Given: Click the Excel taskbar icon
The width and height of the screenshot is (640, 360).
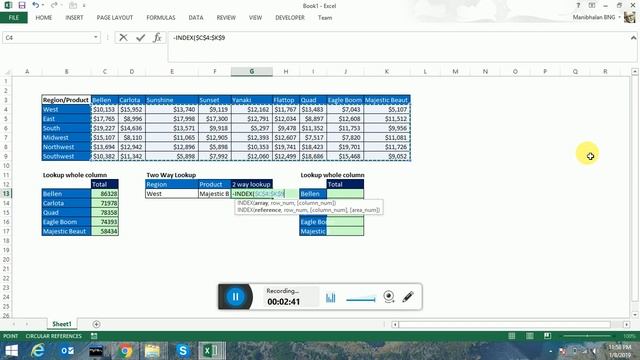Looking at the screenshot, I should click(x=211, y=351).
